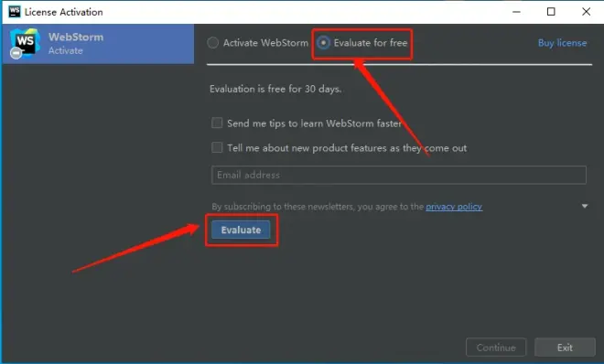This screenshot has width=604, height=364.
Task: Select the WebStorm product icon in sidebar
Action: (x=25, y=43)
